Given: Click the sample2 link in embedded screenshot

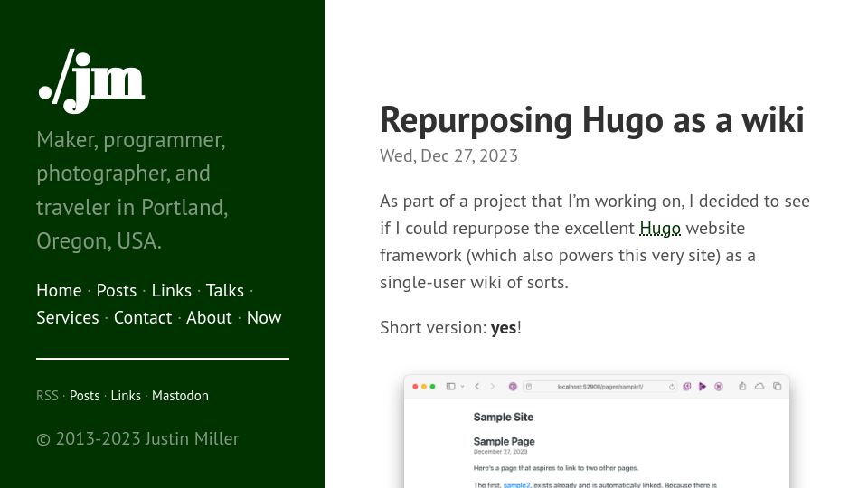Looking at the screenshot, I should [x=516, y=484].
